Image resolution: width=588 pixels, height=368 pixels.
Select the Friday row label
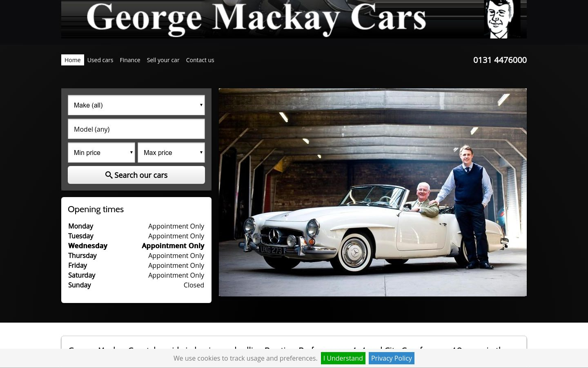pyautogui.click(x=78, y=265)
